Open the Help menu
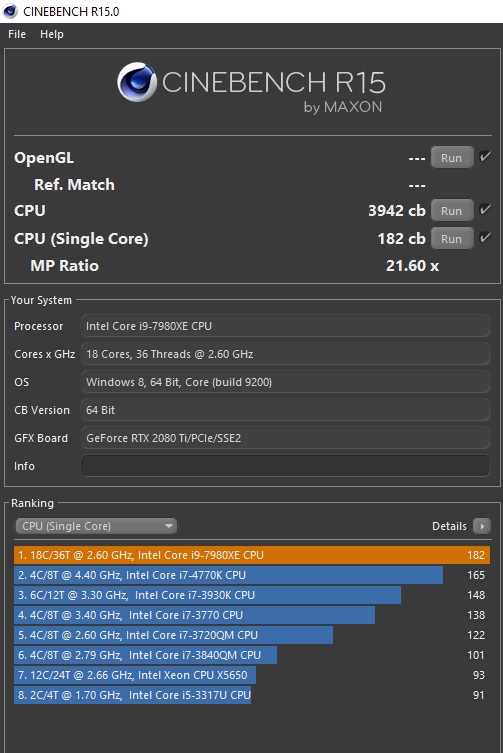The width and height of the screenshot is (503, 753). pyautogui.click(x=51, y=34)
